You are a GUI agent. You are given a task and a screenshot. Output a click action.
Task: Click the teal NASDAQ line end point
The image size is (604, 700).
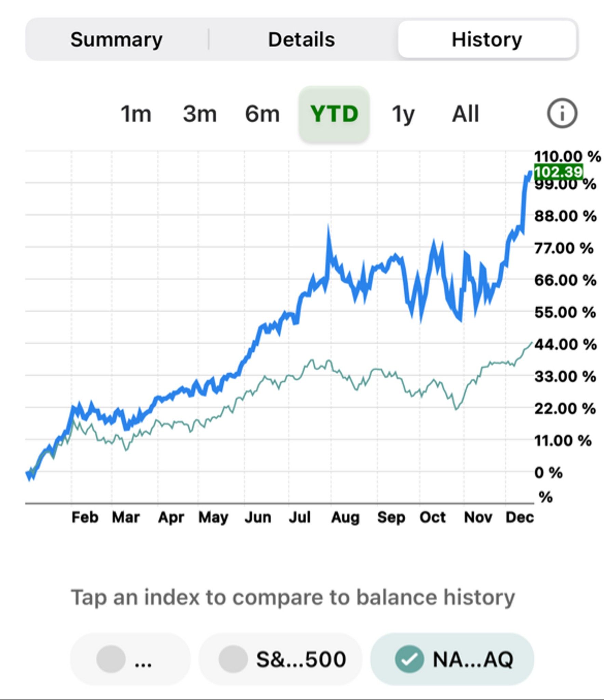coord(531,343)
